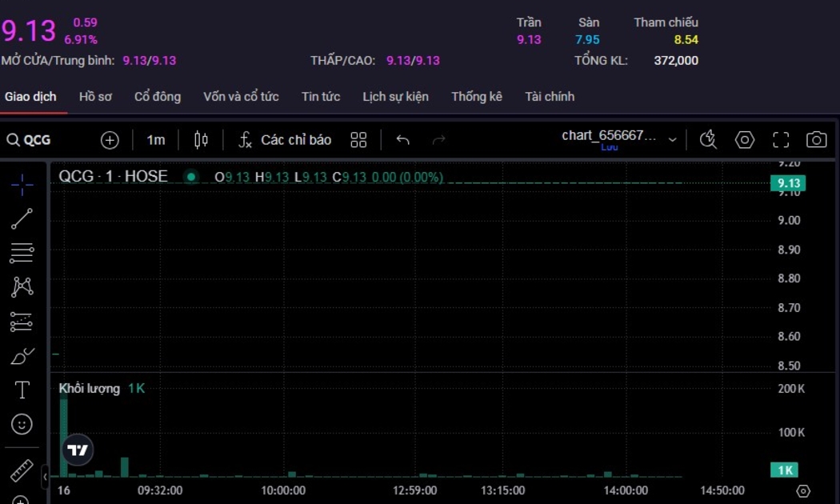The height and width of the screenshot is (504, 840).
Task: Take a chart snapshot with camera icon
Action: (816, 140)
